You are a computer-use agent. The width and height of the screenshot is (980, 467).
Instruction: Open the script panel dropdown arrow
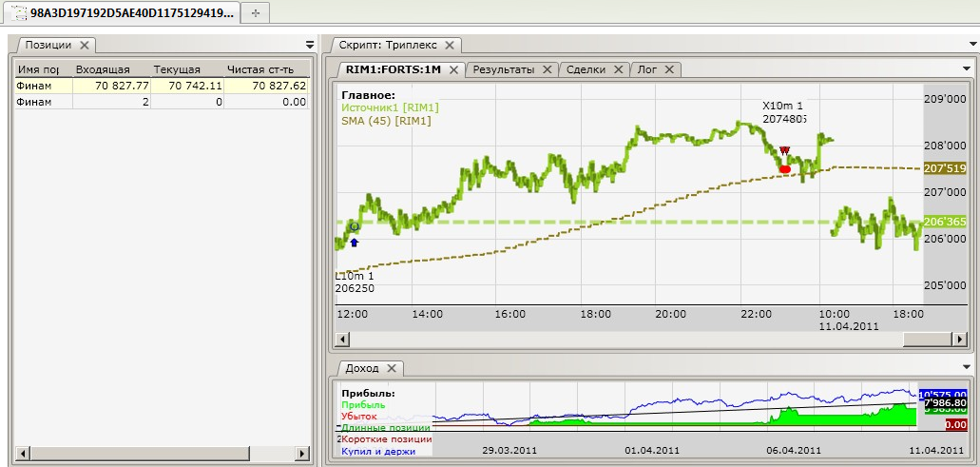point(967,45)
